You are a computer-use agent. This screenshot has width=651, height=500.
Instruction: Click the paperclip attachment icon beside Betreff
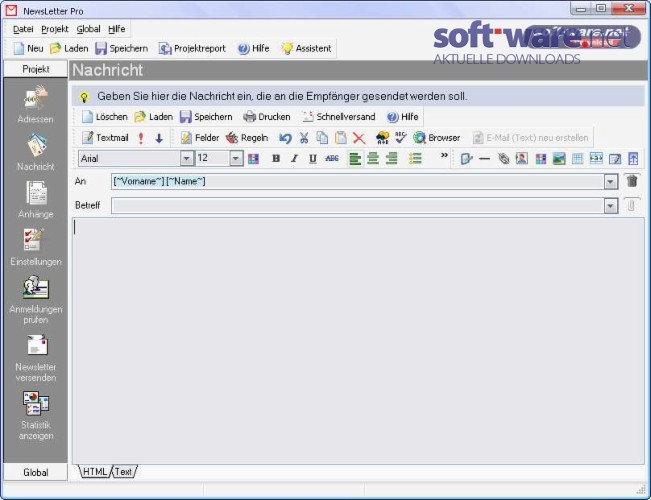[631, 205]
